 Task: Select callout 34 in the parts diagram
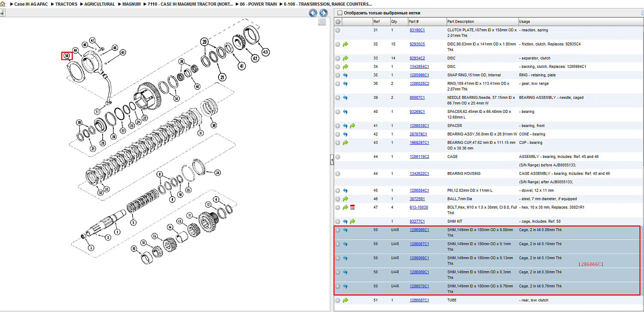[218, 173]
